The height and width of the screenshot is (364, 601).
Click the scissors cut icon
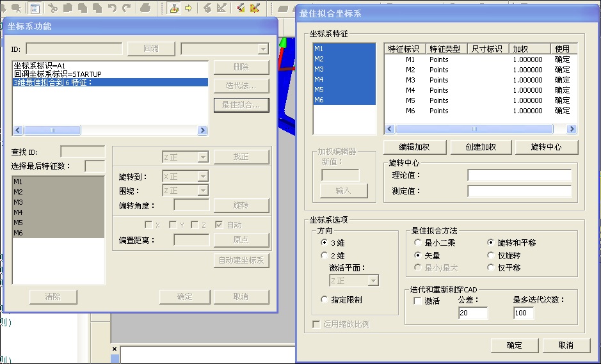click(52, 8)
